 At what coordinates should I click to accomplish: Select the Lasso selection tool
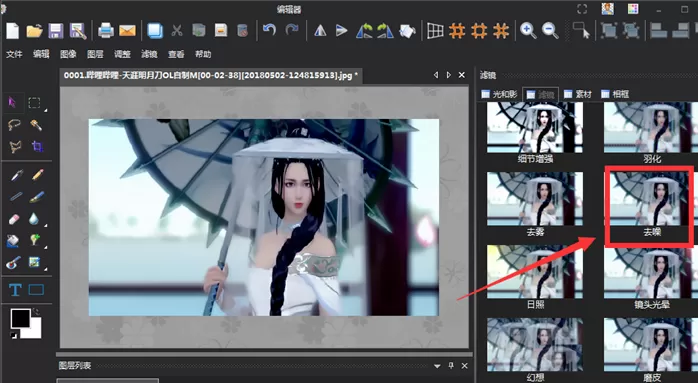coord(14,125)
